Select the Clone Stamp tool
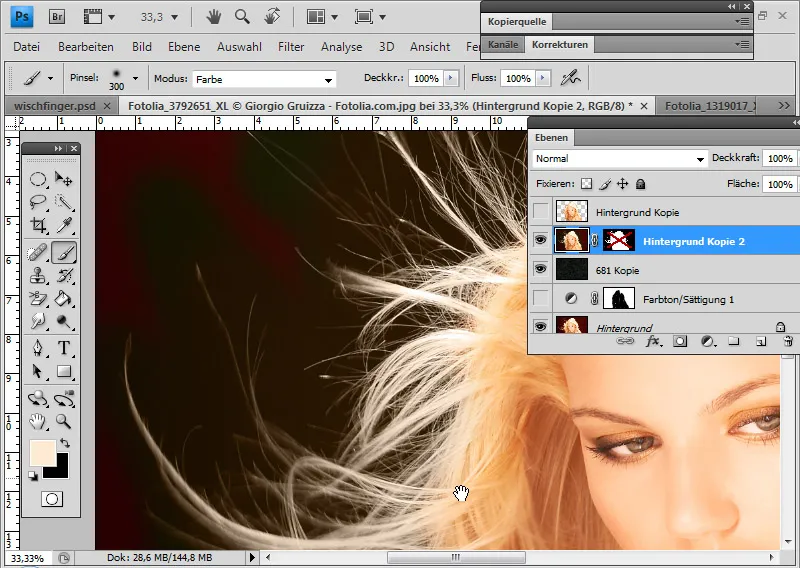 [38, 276]
